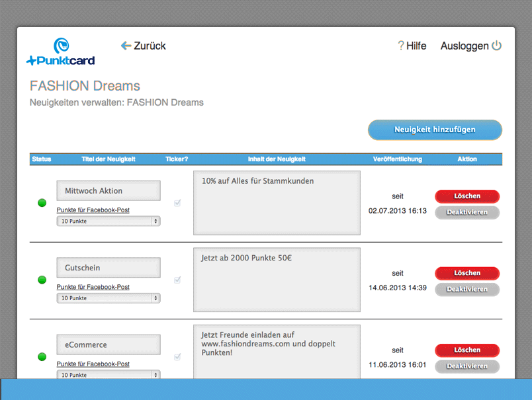Toggle Ticker checkbox for Mittwoch Aktion
The height and width of the screenshot is (400, 532).
point(177,203)
